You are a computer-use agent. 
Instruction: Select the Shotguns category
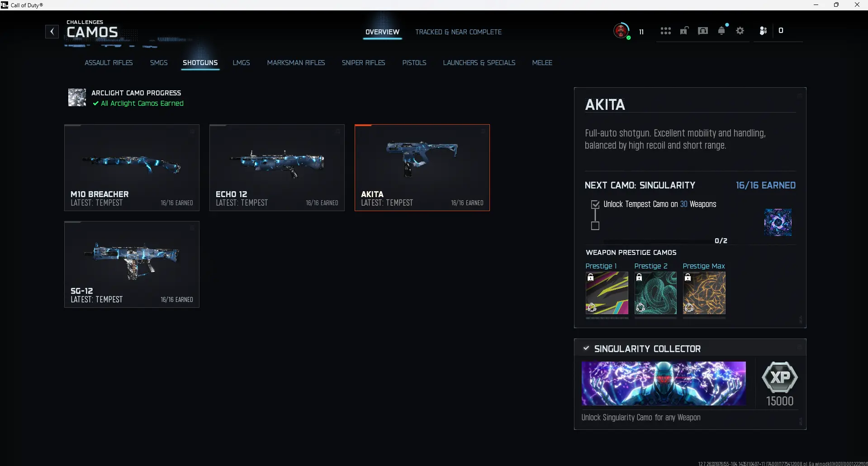[x=200, y=63]
